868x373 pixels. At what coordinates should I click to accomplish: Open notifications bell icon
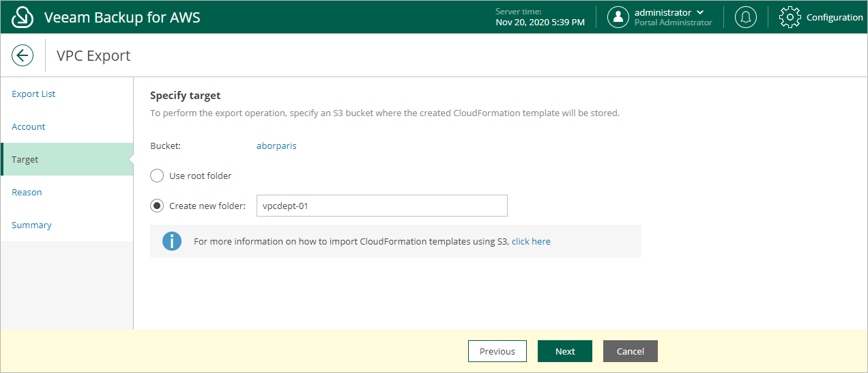[745, 17]
